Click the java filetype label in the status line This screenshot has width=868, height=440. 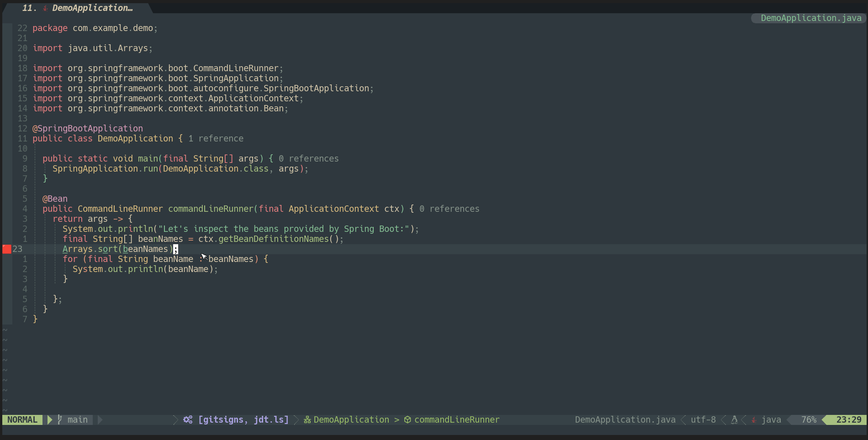point(771,419)
